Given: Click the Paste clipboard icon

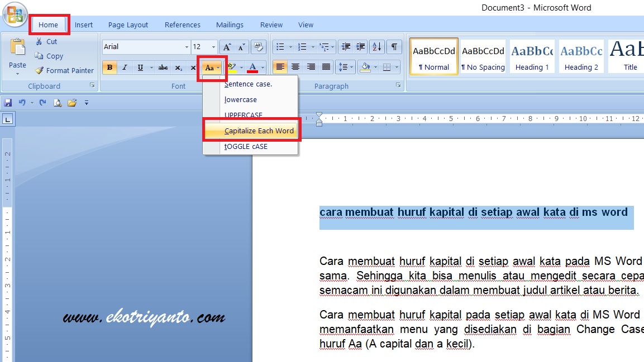Looking at the screenshot, I should (x=18, y=47).
